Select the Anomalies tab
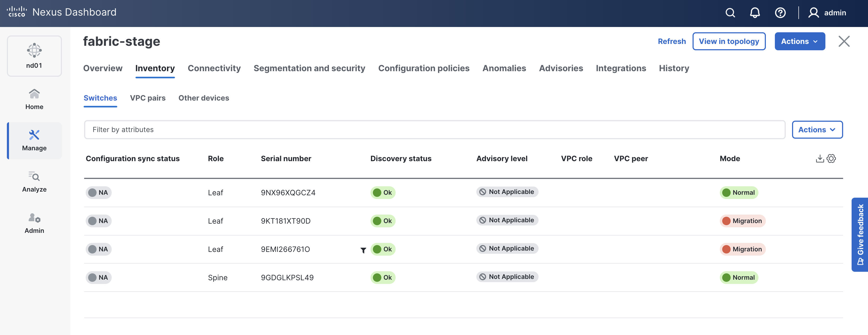This screenshot has width=868, height=335. point(504,69)
